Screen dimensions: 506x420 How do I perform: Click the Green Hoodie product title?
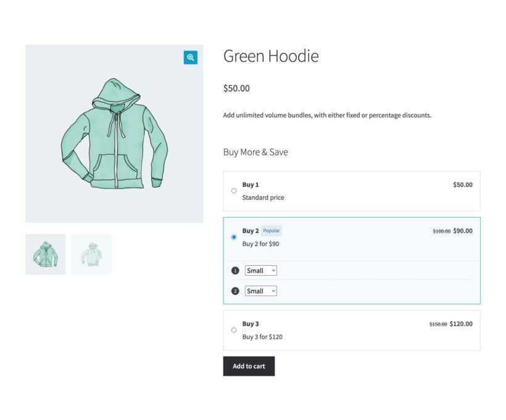(x=271, y=56)
